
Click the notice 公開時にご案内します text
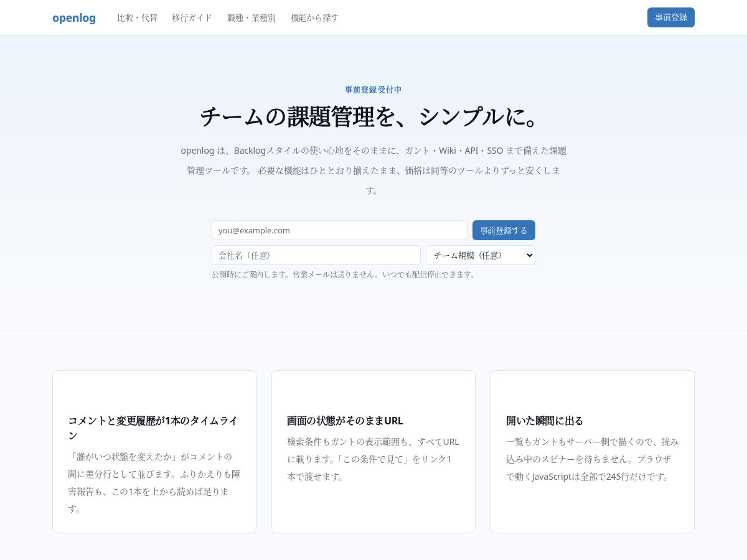(344, 274)
